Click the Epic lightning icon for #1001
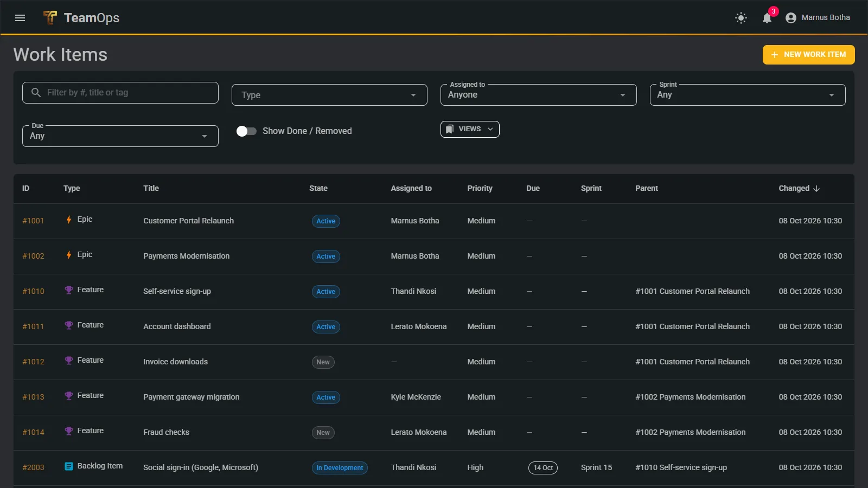This screenshot has height=488, width=868. pyautogui.click(x=69, y=220)
